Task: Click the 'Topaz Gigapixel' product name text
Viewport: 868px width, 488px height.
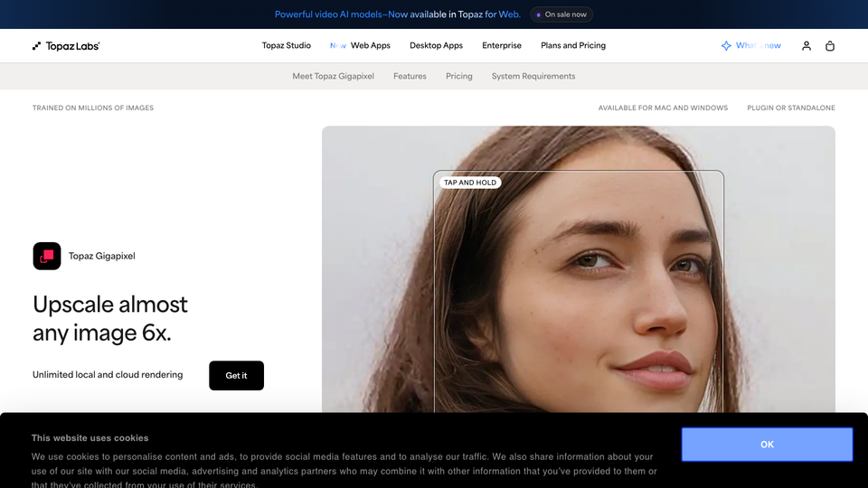Action: [x=102, y=256]
